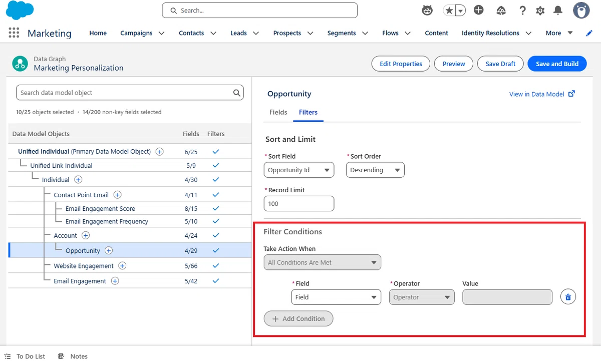Screen dimensions: 601x364
Task: Click the plus icon next to Unified Individual
Action: point(159,151)
